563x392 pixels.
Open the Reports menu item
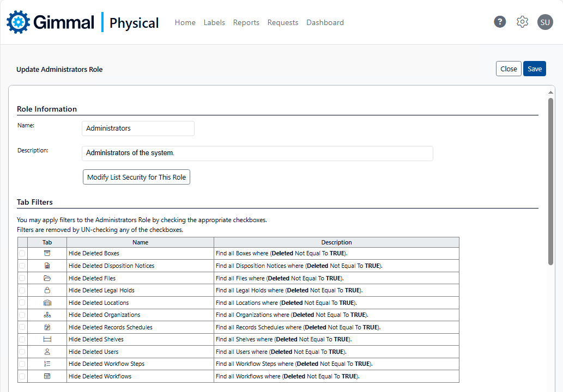tap(246, 22)
